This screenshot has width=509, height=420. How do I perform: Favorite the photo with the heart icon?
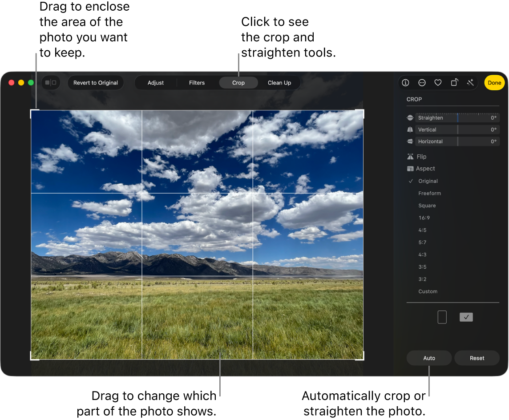[x=438, y=82]
